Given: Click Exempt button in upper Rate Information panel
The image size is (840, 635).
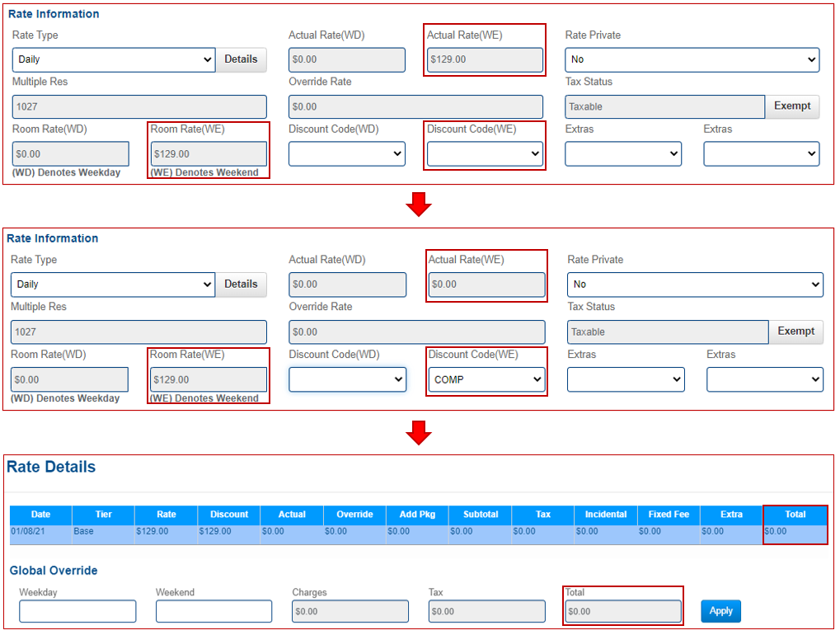Looking at the screenshot, I should pos(792,106).
